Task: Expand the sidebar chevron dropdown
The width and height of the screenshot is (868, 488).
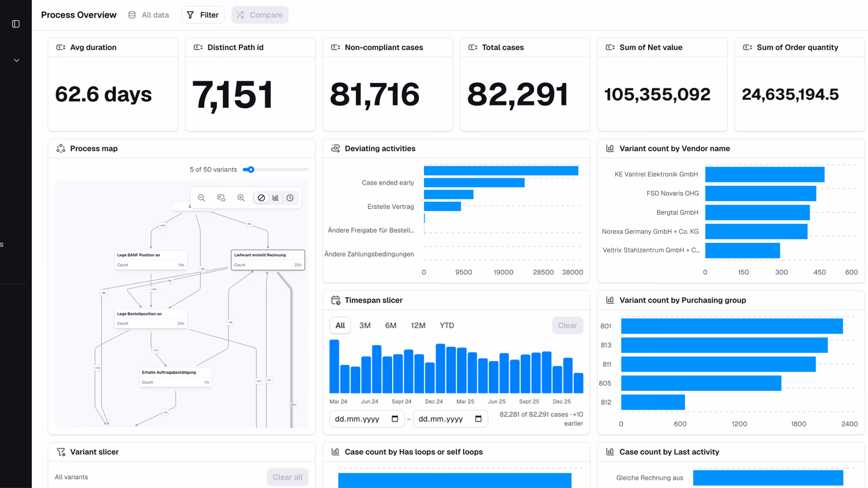Action: click(x=16, y=60)
